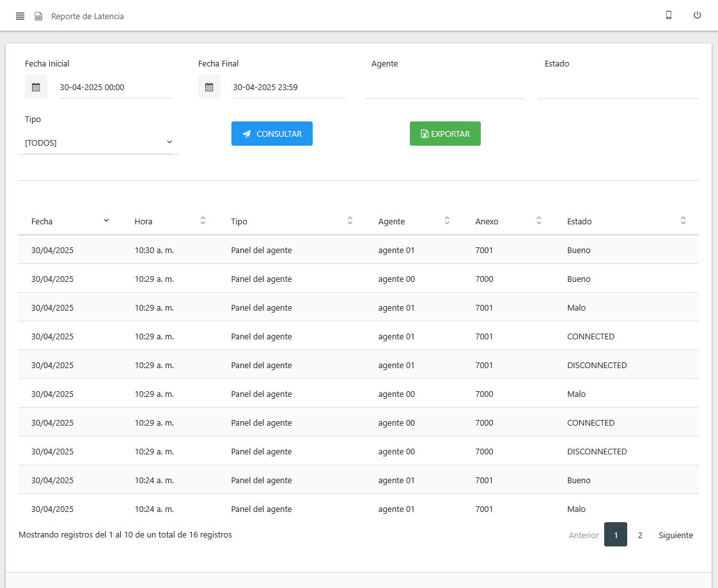Click the CONSULTAR button
The height and width of the screenshot is (588, 718).
point(272,134)
